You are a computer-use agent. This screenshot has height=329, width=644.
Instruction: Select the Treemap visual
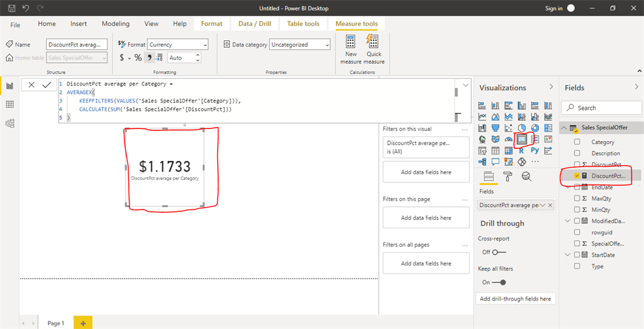pos(548,128)
